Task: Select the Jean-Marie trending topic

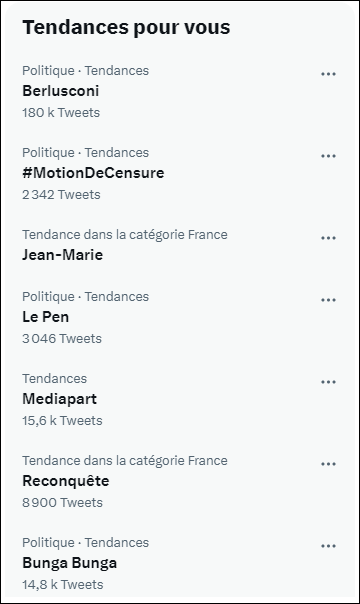Action: pos(62,255)
